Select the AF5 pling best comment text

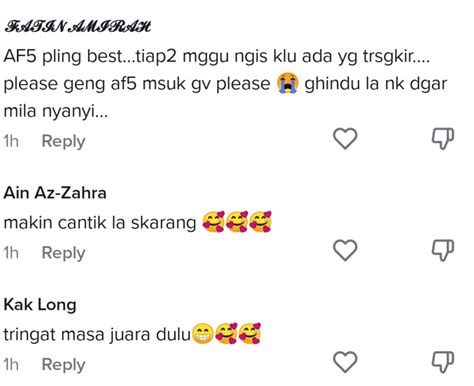pos(225,84)
